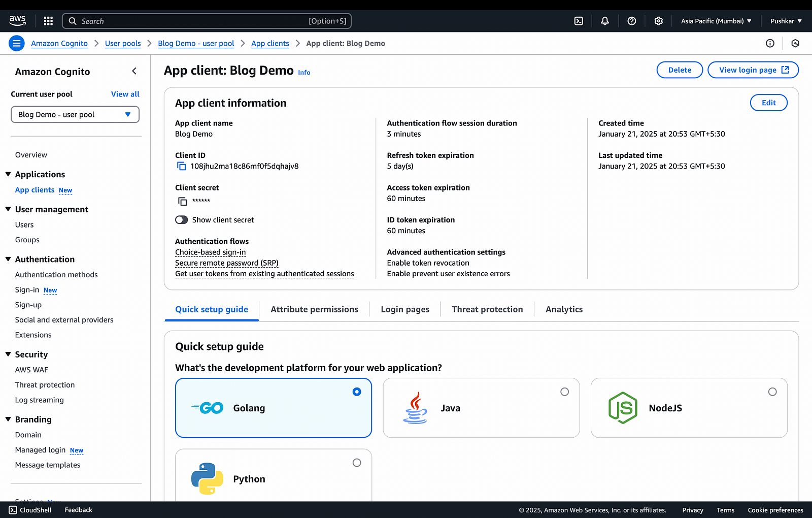Click the Choice-based sign-in link
812x518 pixels.
coord(210,252)
